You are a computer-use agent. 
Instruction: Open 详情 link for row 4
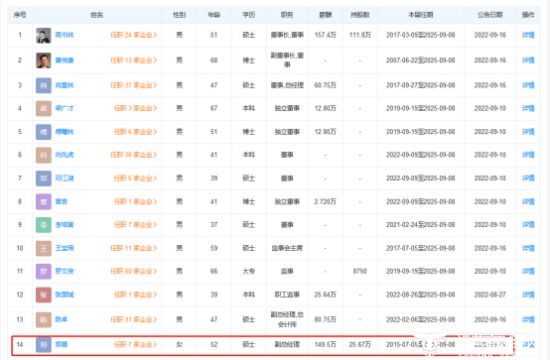pos(528,108)
